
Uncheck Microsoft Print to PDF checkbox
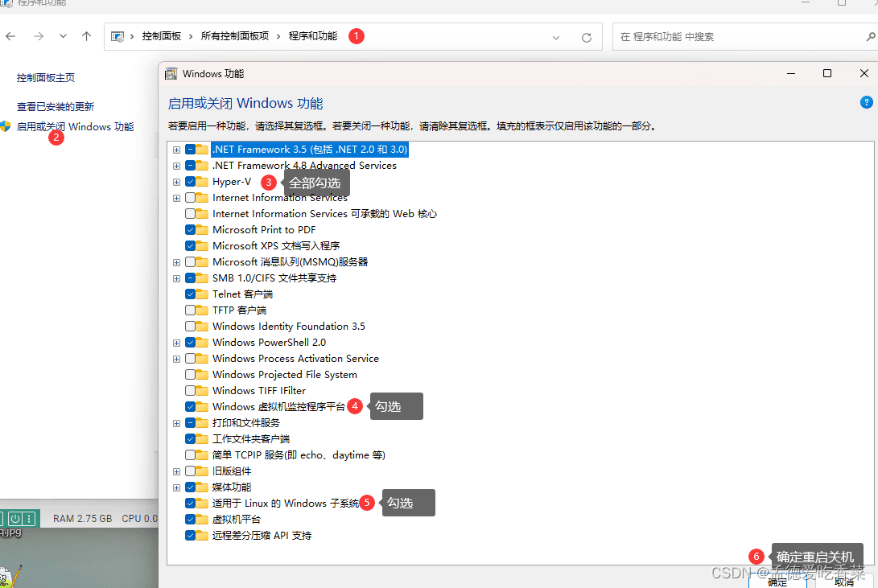(x=191, y=230)
